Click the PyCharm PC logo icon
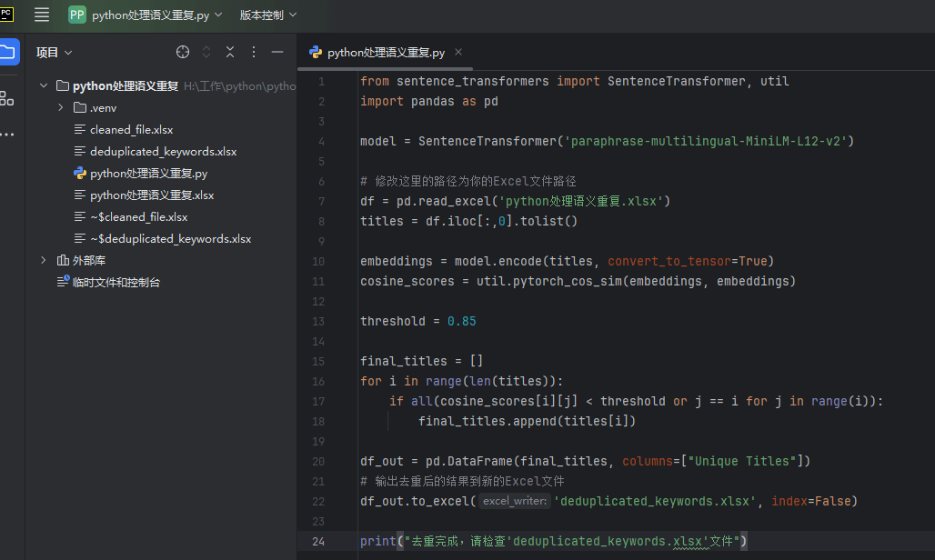Screen dimensions: 935x560 (6, 15)
